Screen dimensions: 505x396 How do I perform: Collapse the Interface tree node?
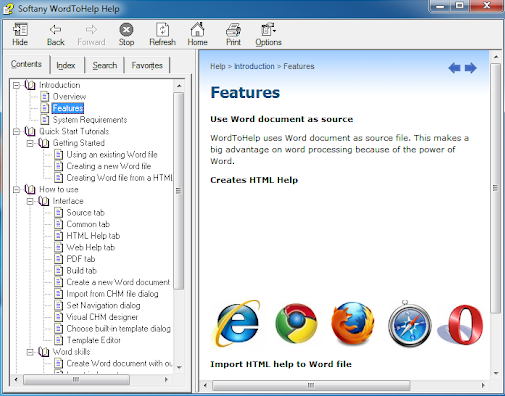click(30, 201)
